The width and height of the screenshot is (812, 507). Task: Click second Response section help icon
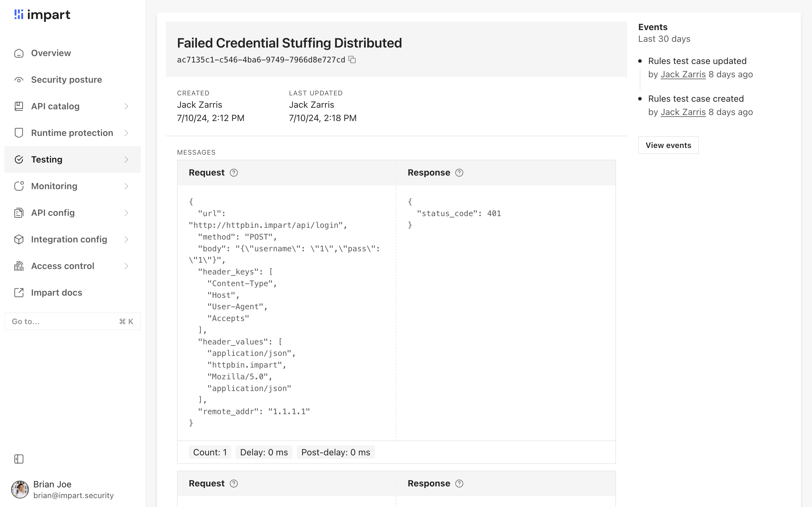pyautogui.click(x=459, y=484)
